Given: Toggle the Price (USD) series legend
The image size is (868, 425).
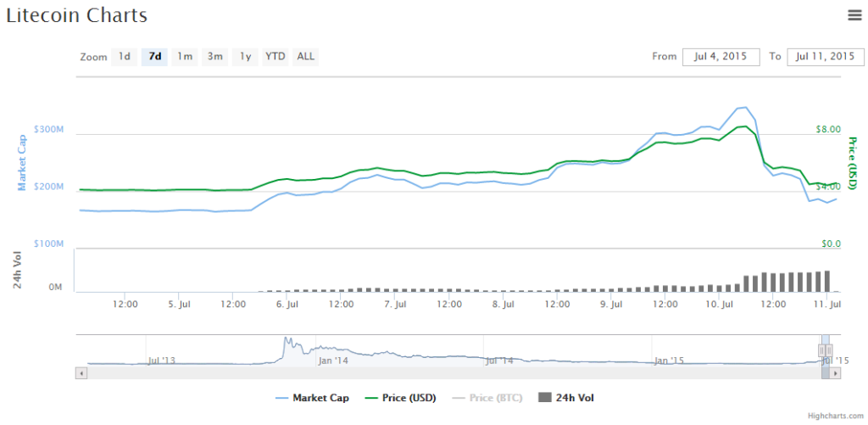Looking at the screenshot, I should click(x=401, y=398).
